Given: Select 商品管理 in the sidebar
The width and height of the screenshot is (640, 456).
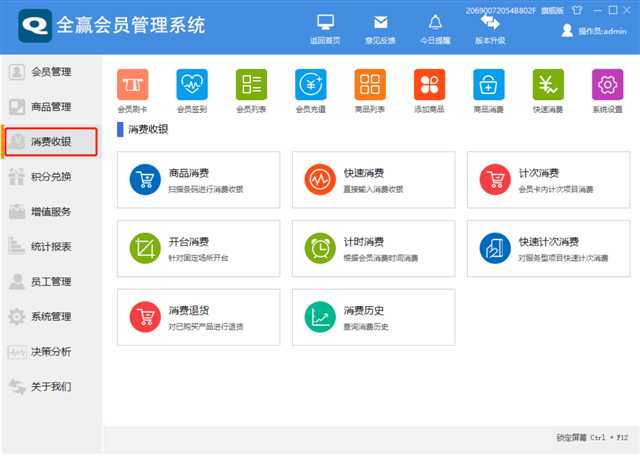Looking at the screenshot, I should [x=51, y=107].
